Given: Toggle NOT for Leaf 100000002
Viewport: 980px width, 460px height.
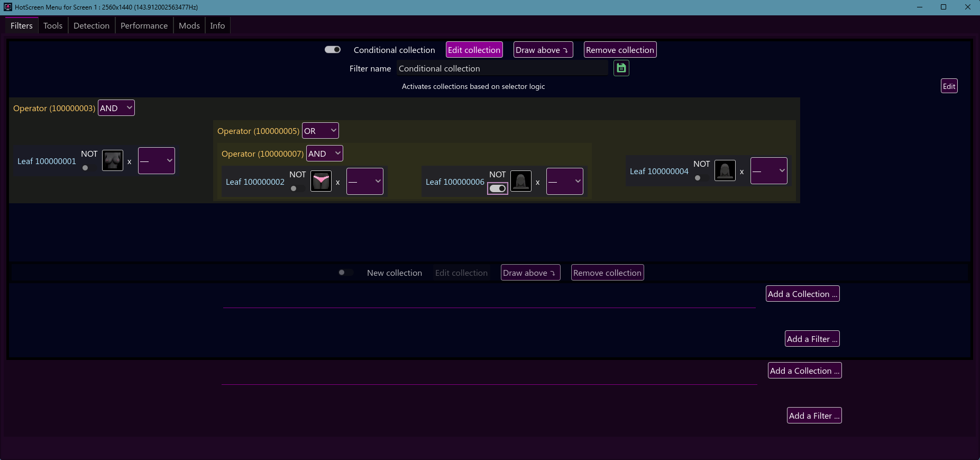Looking at the screenshot, I should (x=297, y=188).
